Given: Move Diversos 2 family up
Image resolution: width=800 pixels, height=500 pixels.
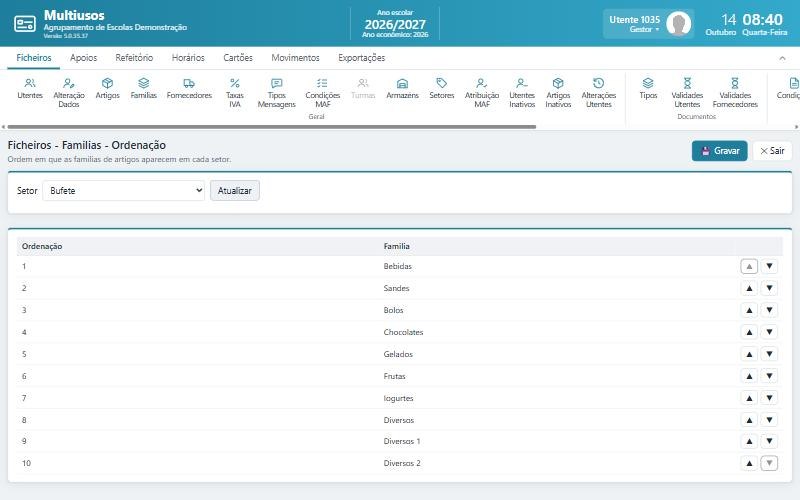Looking at the screenshot, I should 749,463.
